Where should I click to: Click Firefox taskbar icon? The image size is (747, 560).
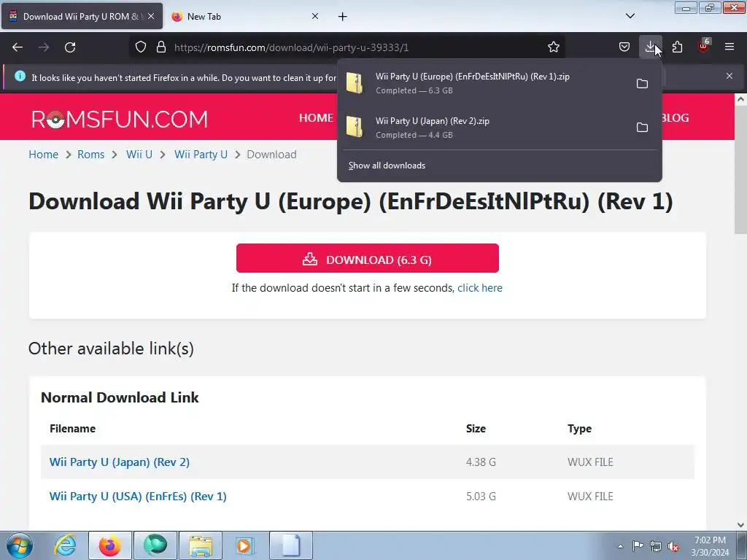[x=110, y=545]
